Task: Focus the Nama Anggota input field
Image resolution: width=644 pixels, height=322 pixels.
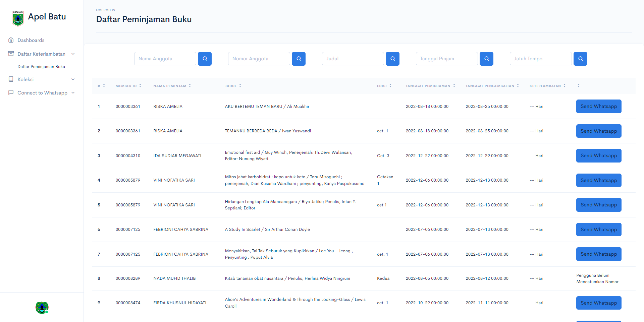Action: pos(165,59)
